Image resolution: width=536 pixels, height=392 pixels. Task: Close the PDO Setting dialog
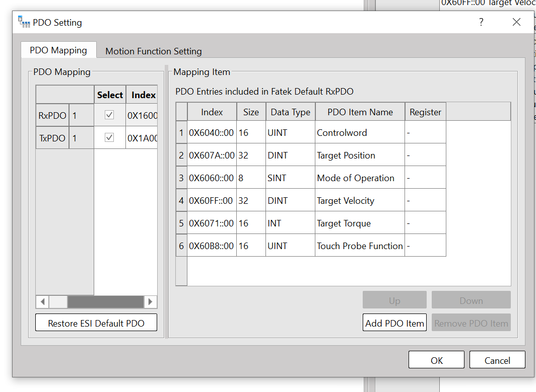point(516,22)
